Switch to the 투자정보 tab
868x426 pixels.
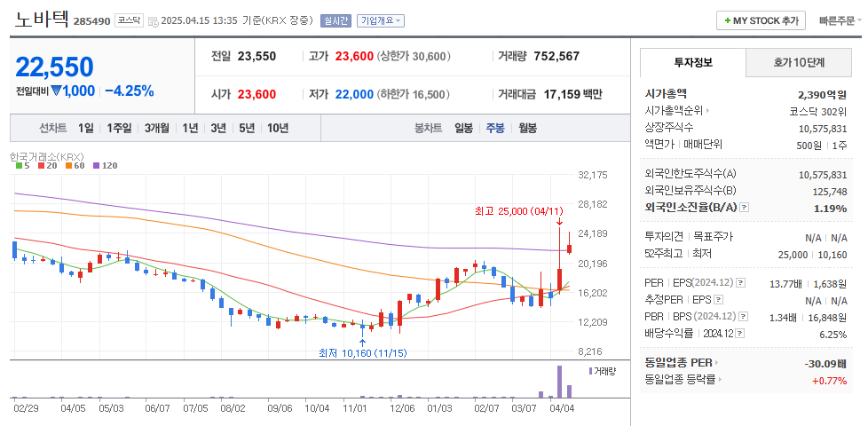point(693,62)
